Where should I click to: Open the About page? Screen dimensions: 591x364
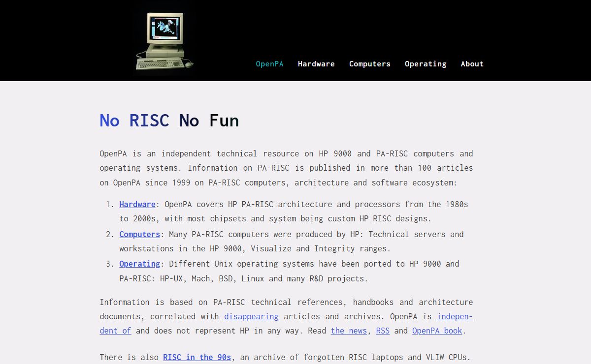pos(472,64)
